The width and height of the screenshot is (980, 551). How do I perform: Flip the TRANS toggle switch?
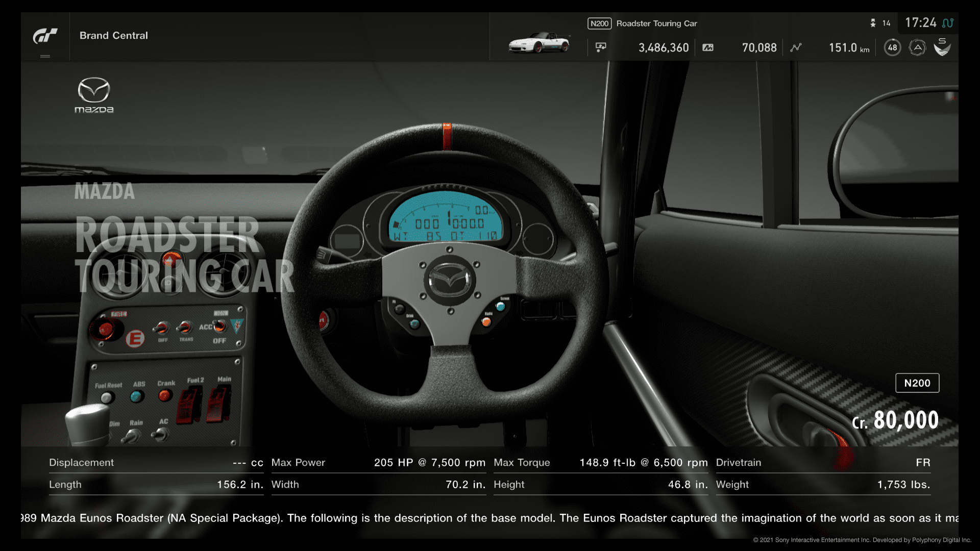pos(185,327)
